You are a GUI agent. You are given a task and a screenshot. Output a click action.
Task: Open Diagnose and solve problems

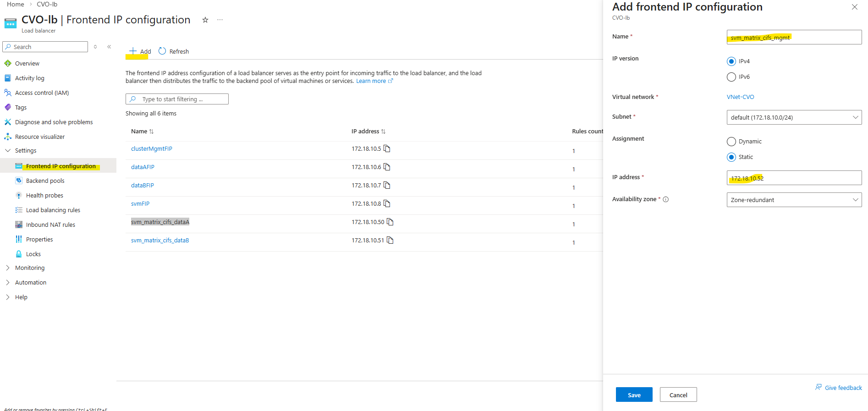pyautogui.click(x=54, y=122)
